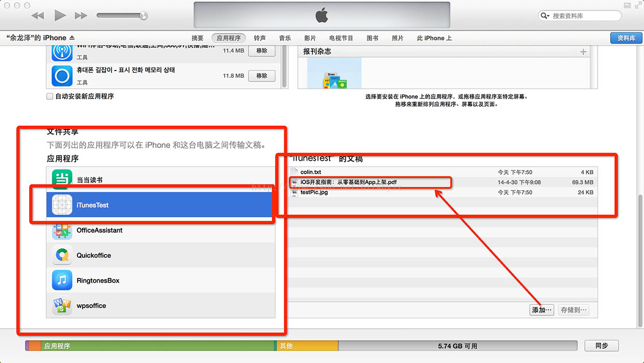Click the PDF file icon for iOS开发指南
644x363 pixels.
point(294,182)
